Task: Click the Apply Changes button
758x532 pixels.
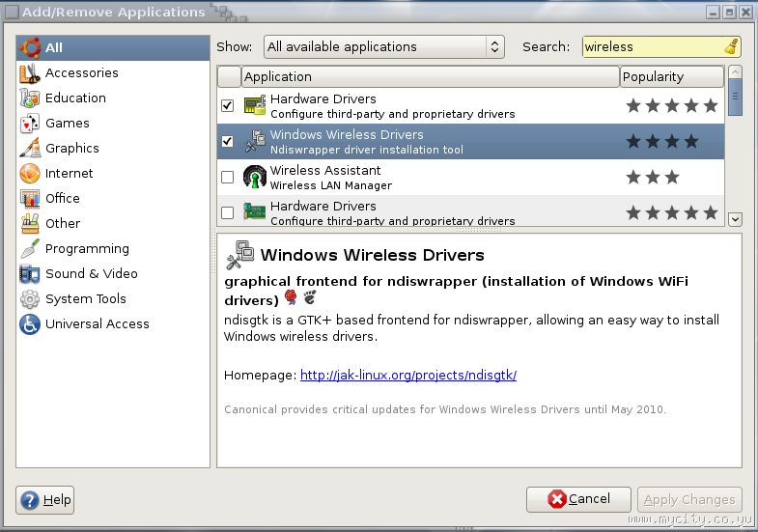Action: pos(689,499)
